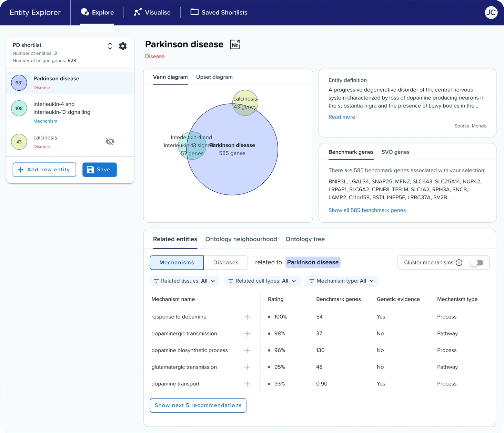Image resolution: width=504 pixels, height=433 pixels.
Task: Click the 681 gene count circle
Action: click(19, 83)
